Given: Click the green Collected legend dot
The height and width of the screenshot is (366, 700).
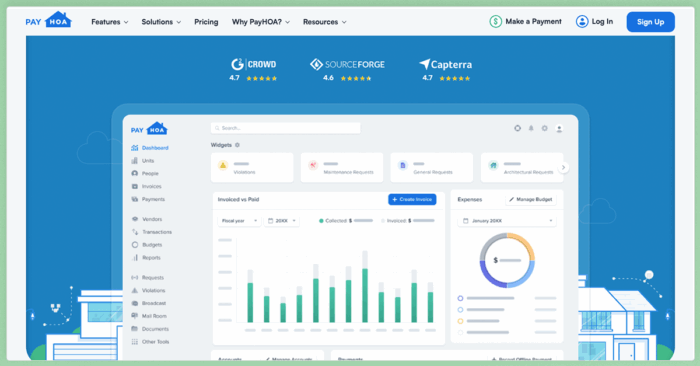Looking at the screenshot, I should (321, 221).
